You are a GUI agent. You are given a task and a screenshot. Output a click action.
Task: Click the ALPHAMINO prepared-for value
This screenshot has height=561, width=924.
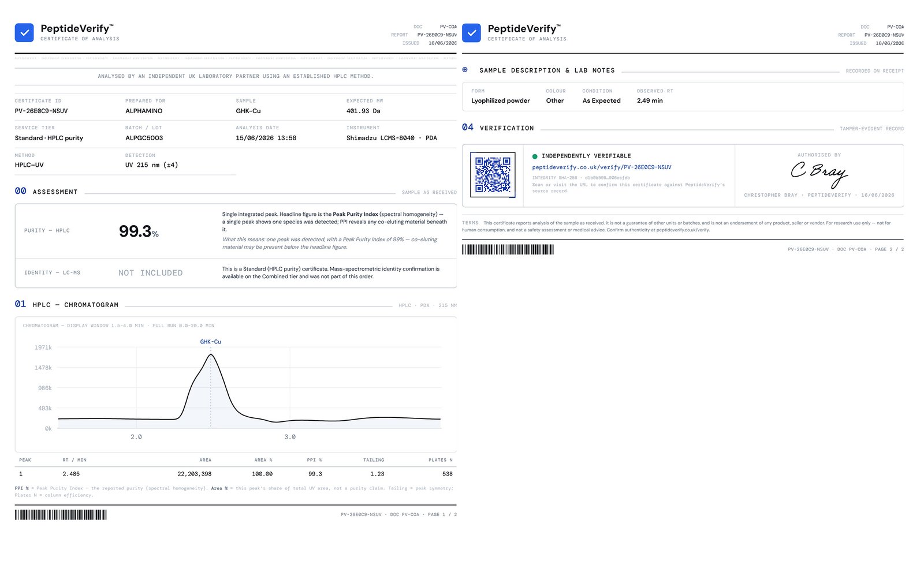(144, 111)
